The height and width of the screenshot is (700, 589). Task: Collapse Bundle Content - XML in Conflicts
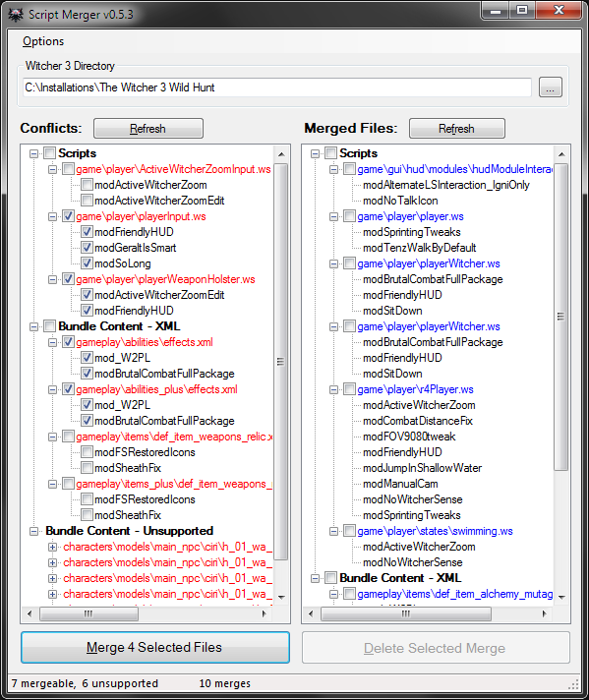click(x=34, y=326)
